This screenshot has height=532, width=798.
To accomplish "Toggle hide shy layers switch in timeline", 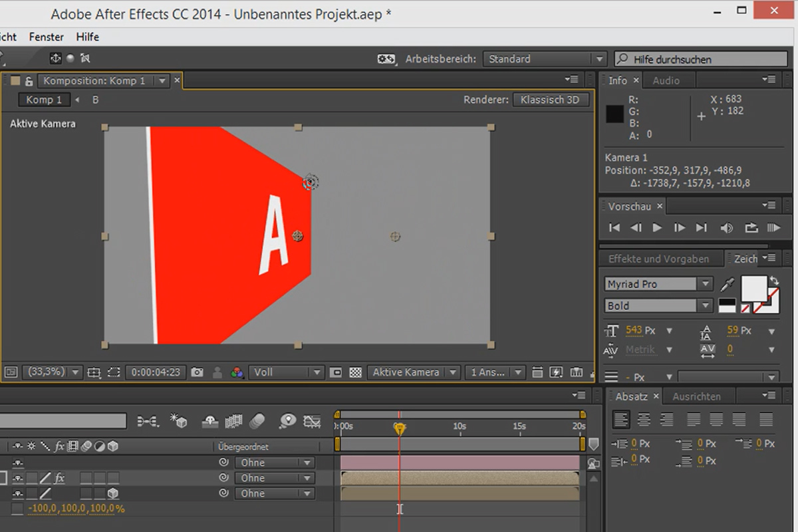I will [211, 421].
